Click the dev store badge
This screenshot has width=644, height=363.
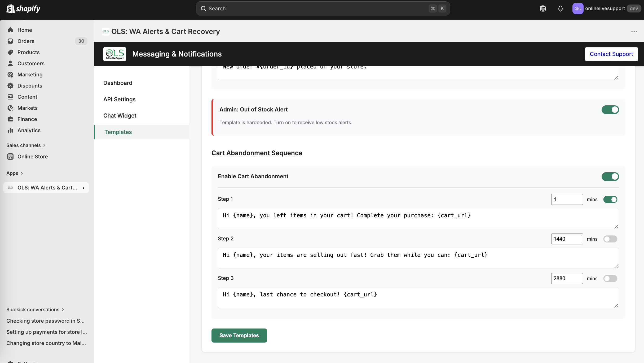pos(634,8)
